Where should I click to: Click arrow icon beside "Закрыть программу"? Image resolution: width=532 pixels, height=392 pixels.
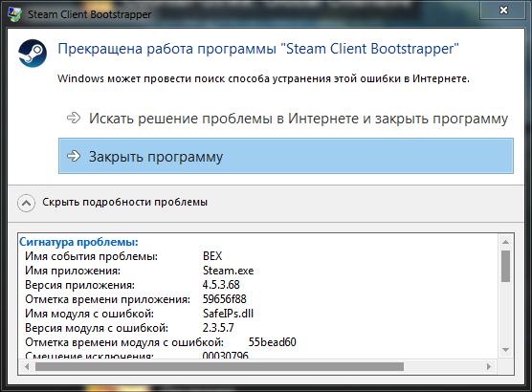point(74,156)
